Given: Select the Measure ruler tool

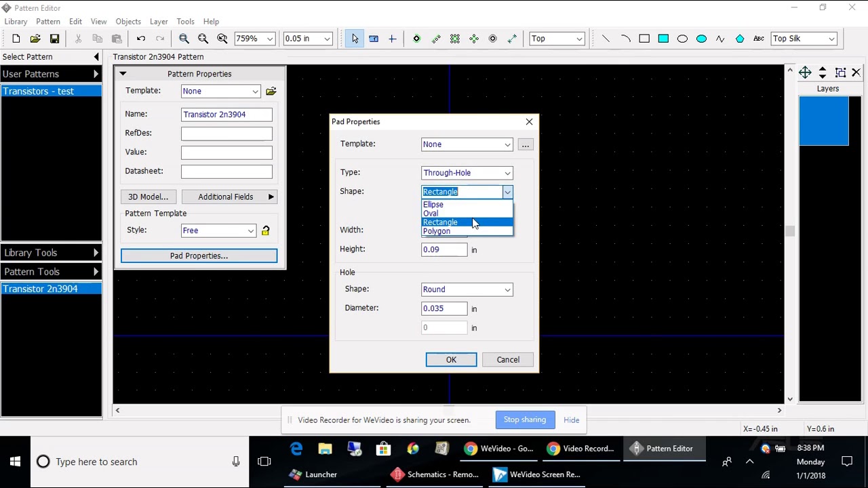Looking at the screenshot, I should coord(374,39).
